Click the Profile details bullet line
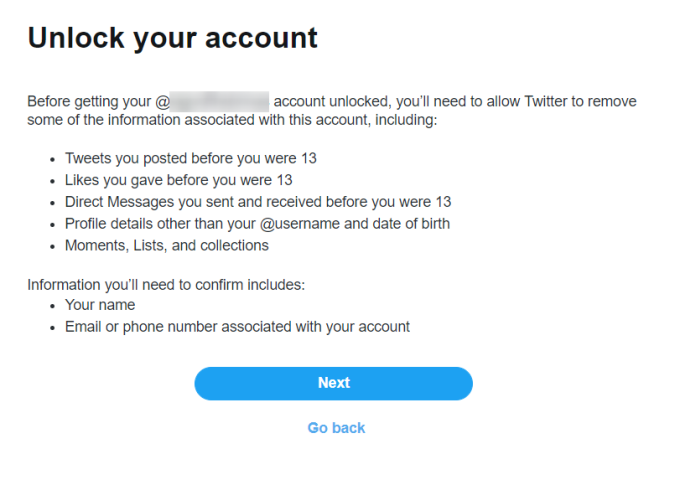The image size is (680, 485). [x=257, y=223]
